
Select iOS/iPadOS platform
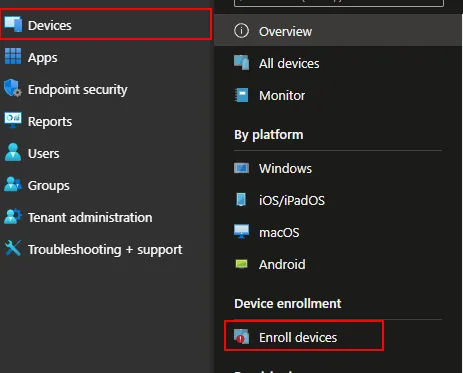point(292,200)
